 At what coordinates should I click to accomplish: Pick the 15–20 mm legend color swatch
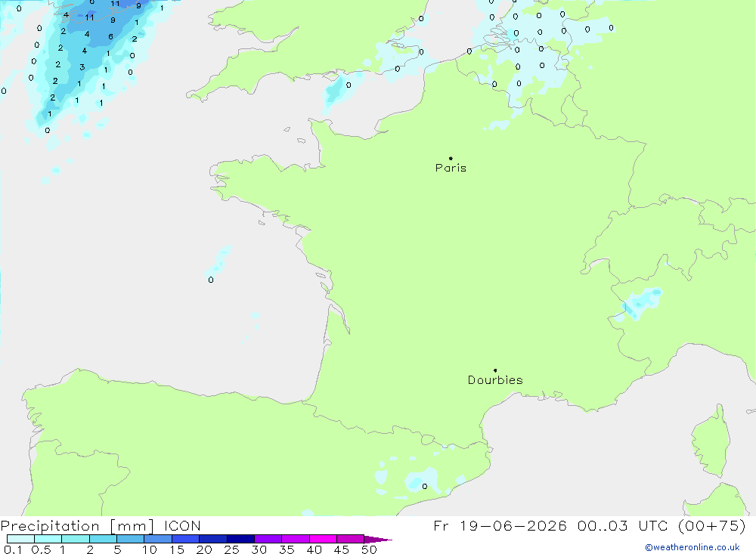[x=186, y=539]
